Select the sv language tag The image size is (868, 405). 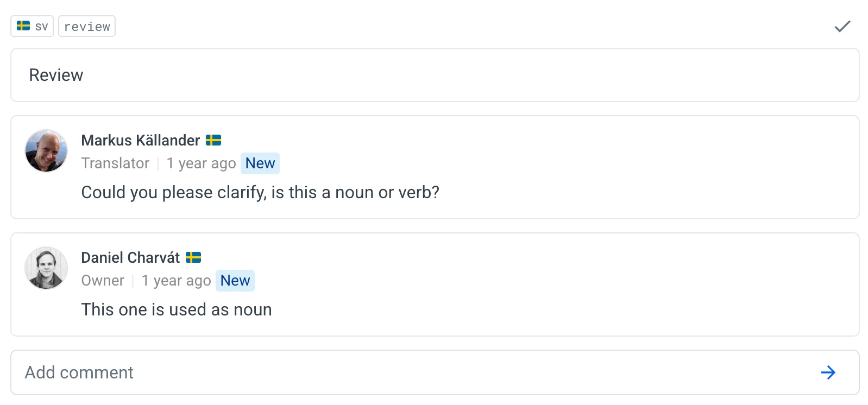(x=32, y=26)
